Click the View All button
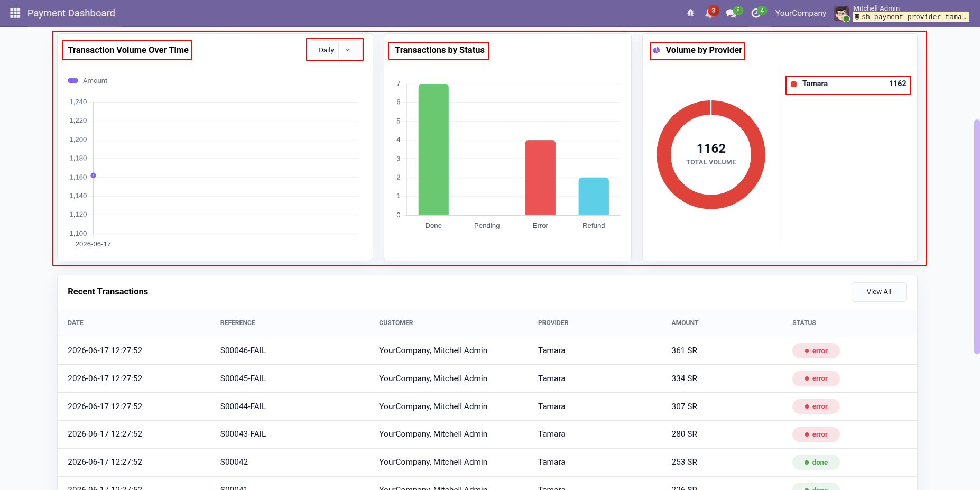The image size is (980, 490). [879, 292]
